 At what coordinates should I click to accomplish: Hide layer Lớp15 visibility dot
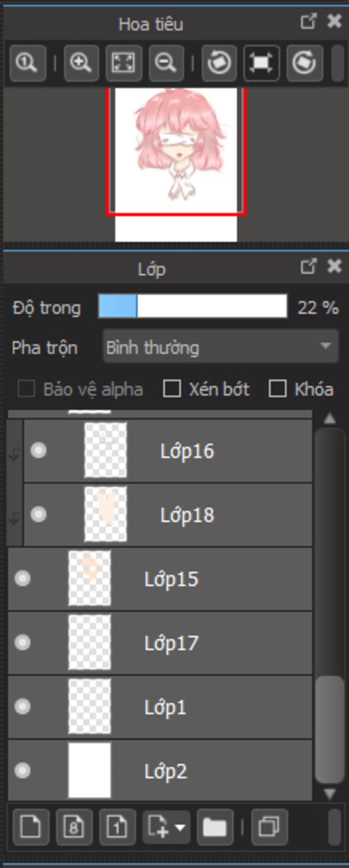22,579
